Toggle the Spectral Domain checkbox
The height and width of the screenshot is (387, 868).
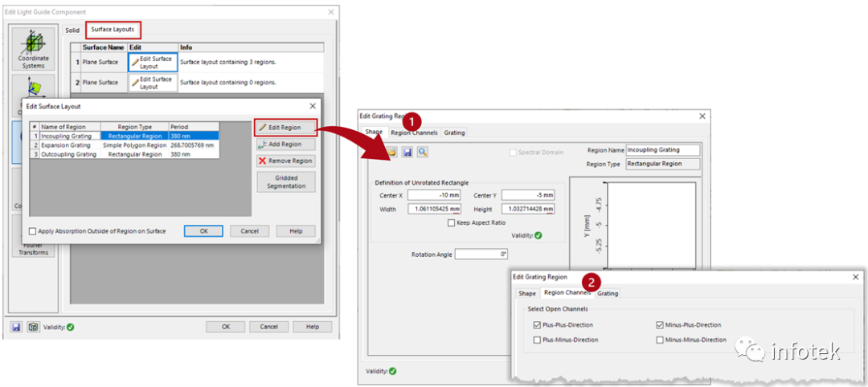(x=513, y=152)
